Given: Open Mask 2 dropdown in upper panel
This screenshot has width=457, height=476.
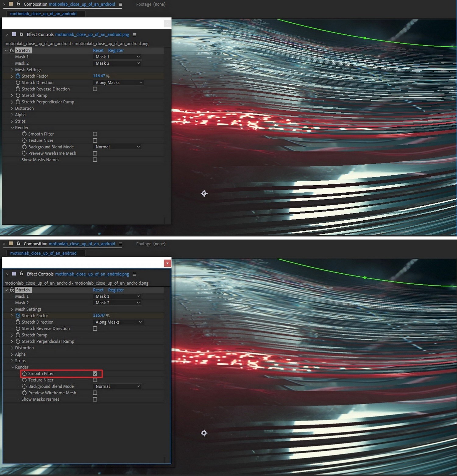Looking at the screenshot, I should click(117, 63).
